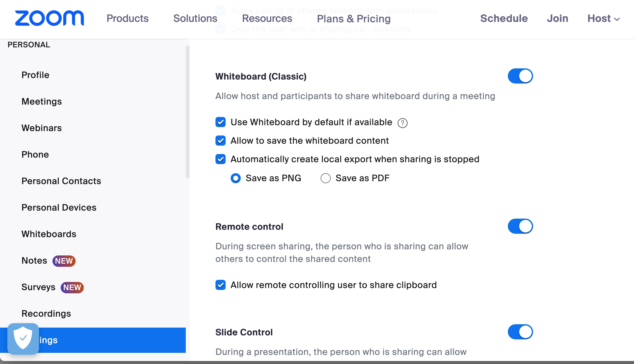This screenshot has width=634, height=364.
Task: Uncheck Automatically create local export option
Action: (x=220, y=159)
